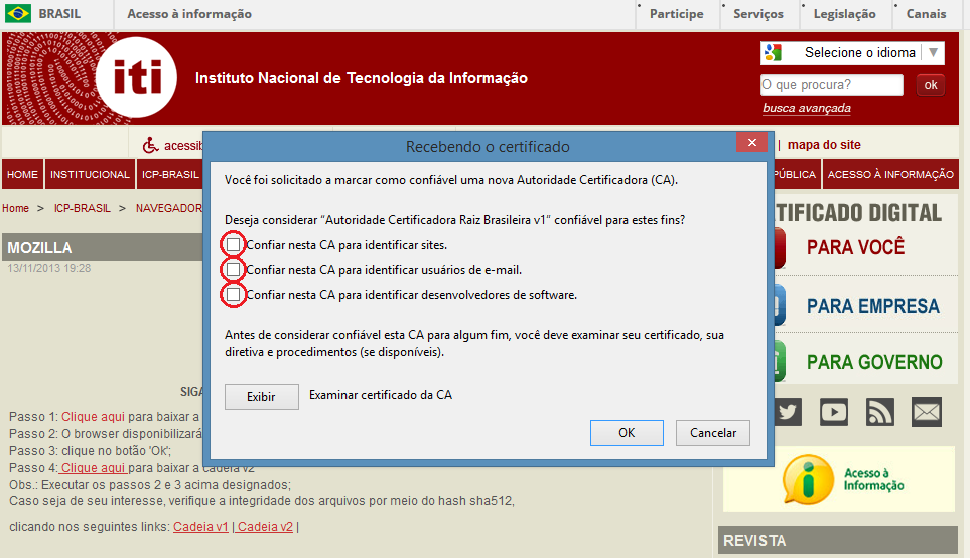Focus the O que procura search field
This screenshot has width=970, height=560.
[x=831, y=85]
